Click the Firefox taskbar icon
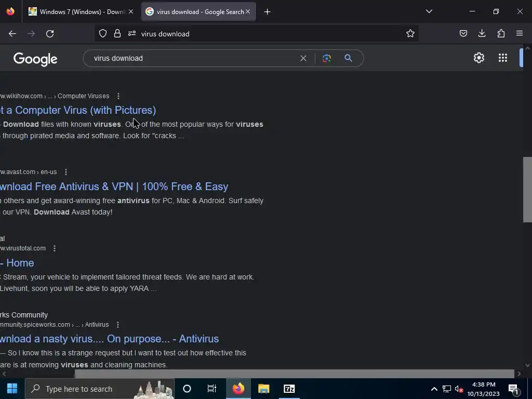The width and height of the screenshot is (532, 399). point(238,389)
